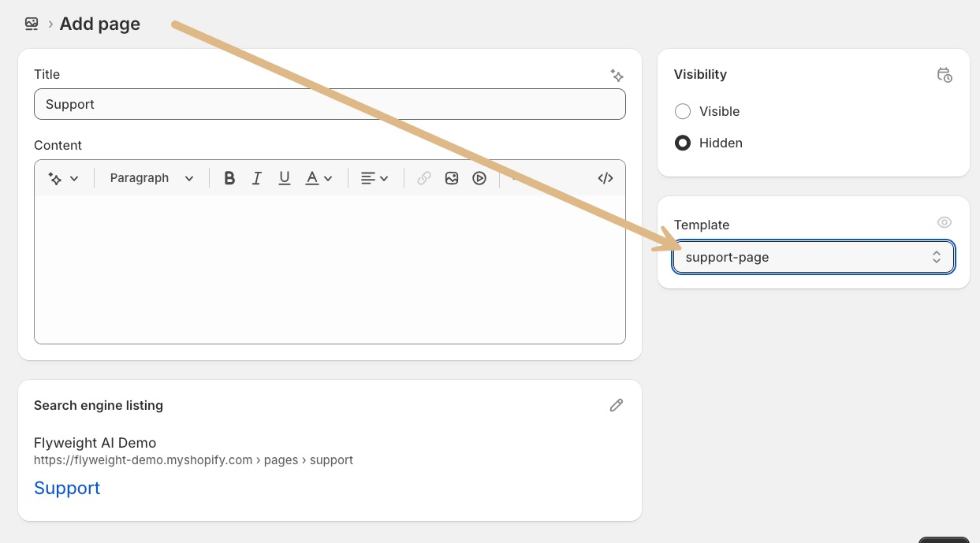Switch editor to HTML code view
The width and height of the screenshot is (980, 543).
point(606,178)
